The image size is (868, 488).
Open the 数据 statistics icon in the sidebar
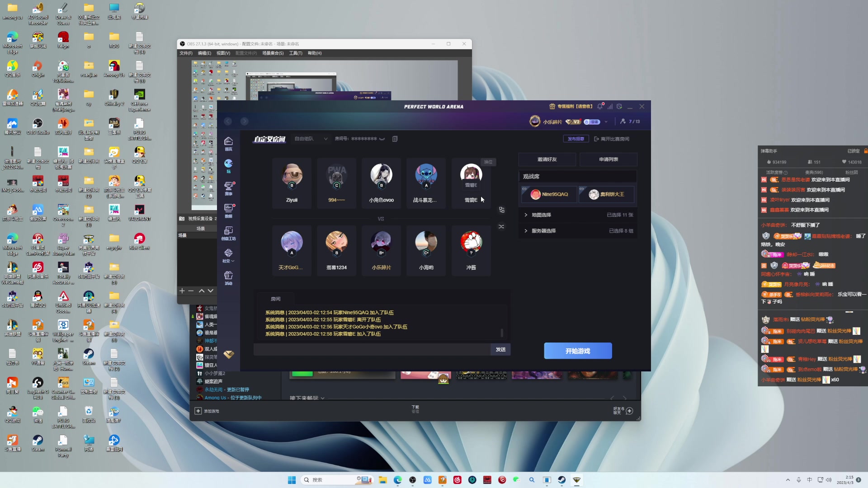click(x=228, y=211)
